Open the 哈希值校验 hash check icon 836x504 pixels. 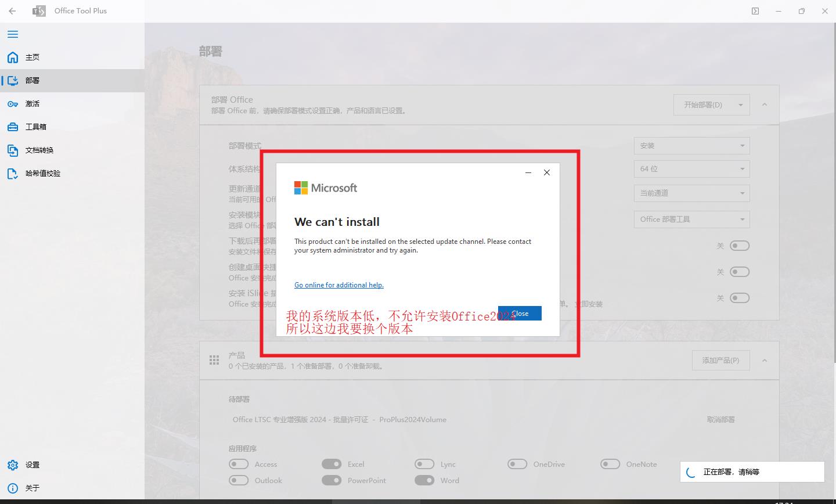(x=13, y=173)
